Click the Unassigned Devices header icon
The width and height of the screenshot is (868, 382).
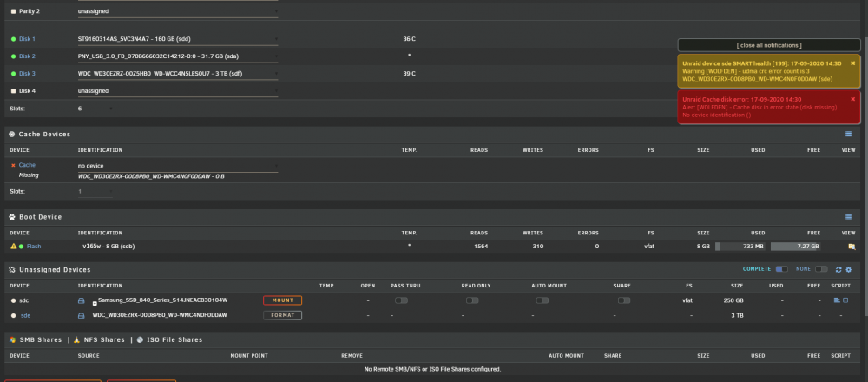coord(12,270)
